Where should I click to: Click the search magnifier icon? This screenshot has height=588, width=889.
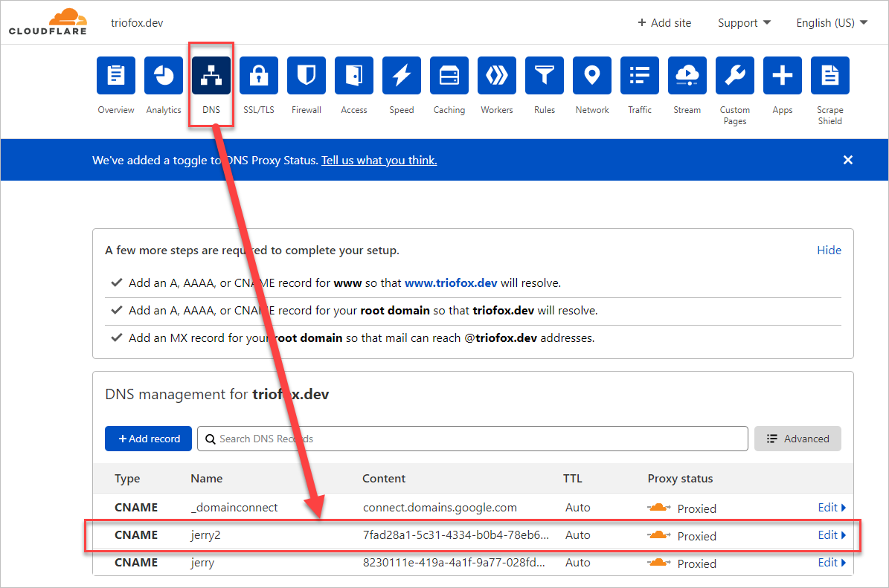pyautogui.click(x=211, y=439)
